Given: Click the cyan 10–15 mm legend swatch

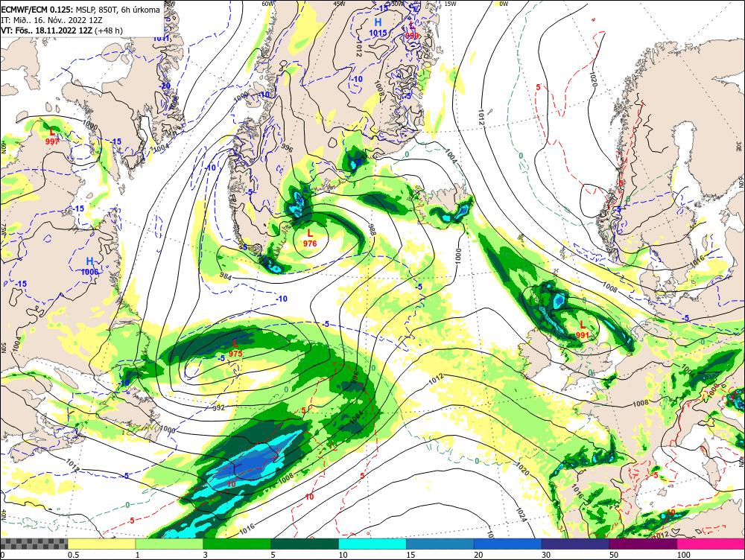Looking at the screenshot, I should [x=372, y=544].
